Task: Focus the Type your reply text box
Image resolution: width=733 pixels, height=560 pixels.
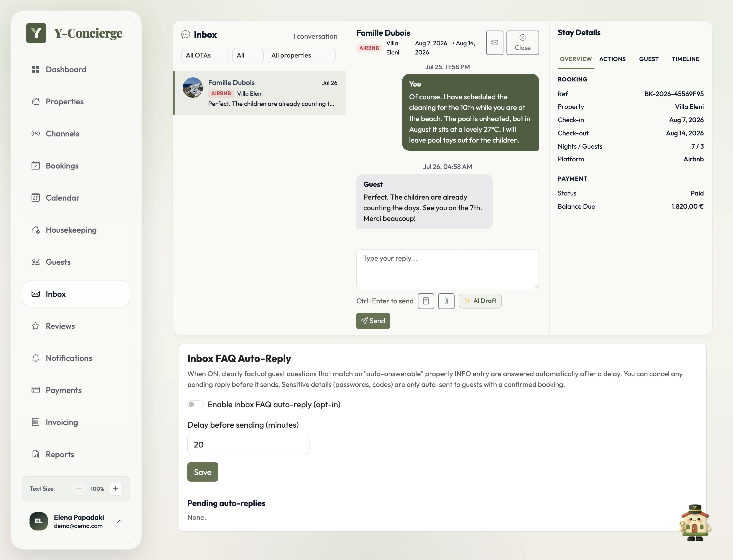Action: 447,269
